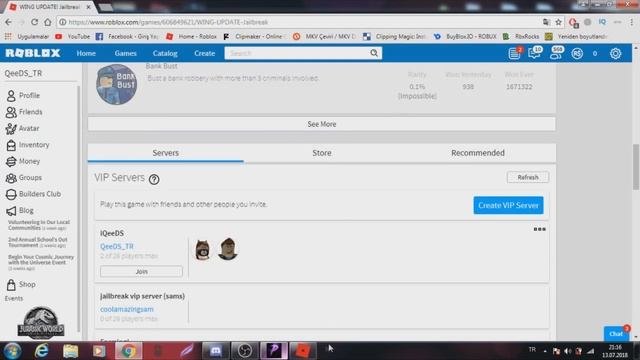Open the file explorer taskbar icon
640x360 pixels.
point(71,351)
